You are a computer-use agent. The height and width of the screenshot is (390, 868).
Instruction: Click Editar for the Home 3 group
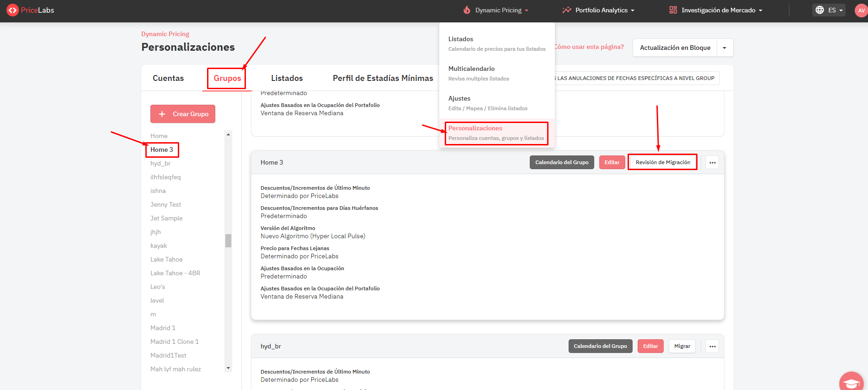[612, 162]
